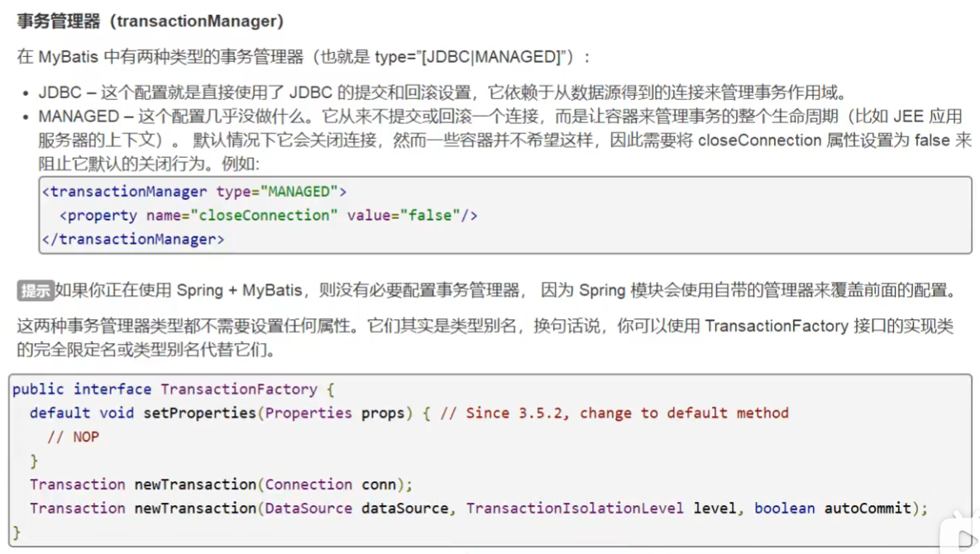Viewport: 980px width, 554px height.
Task: Click the setProperties method name
Action: pyautogui.click(x=200, y=413)
